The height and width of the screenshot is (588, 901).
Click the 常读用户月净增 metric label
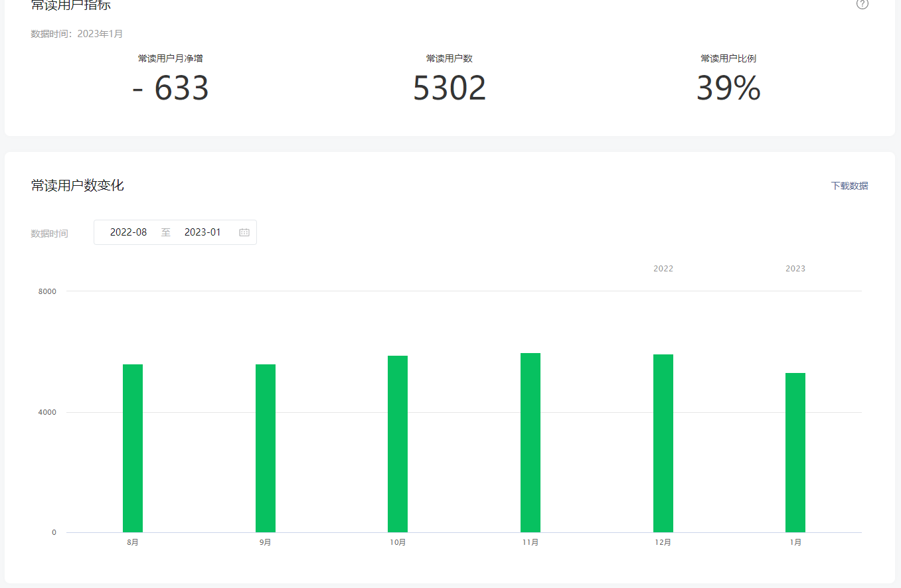coord(171,58)
